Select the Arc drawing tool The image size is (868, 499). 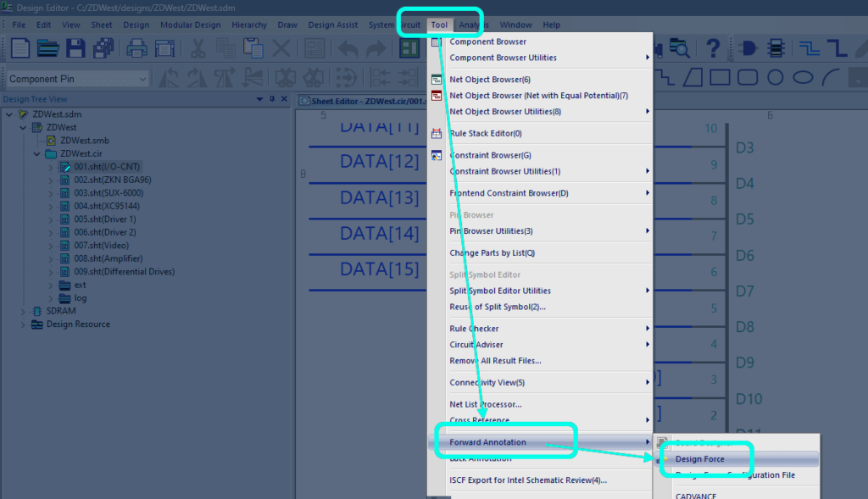[x=832, y=76]
